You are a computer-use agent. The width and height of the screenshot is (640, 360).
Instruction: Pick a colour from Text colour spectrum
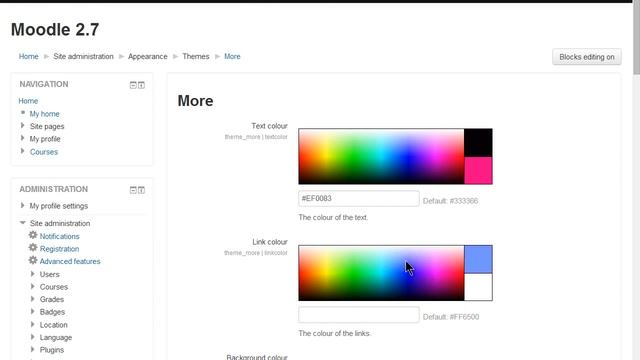click(381, 156)
